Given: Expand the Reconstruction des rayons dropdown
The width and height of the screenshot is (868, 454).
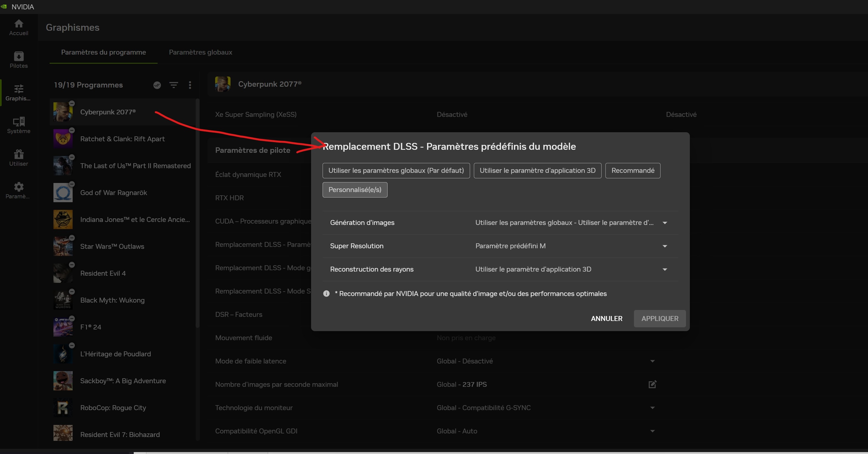Looking at the screenshot, I should 664,269.
